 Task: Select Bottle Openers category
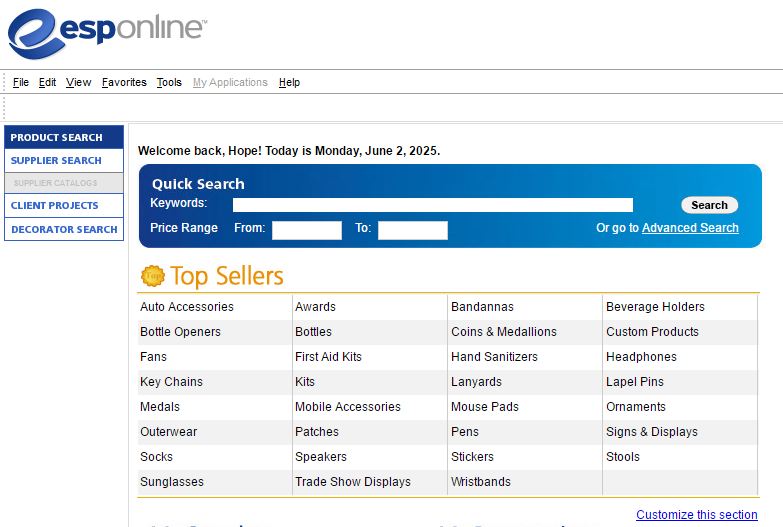point(180,332)
